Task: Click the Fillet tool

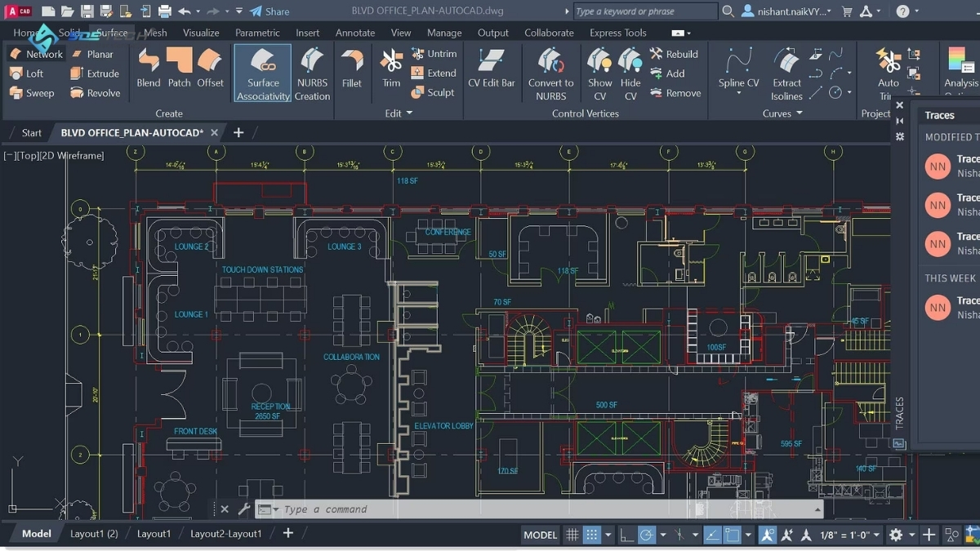Action: tap(352, 68)
